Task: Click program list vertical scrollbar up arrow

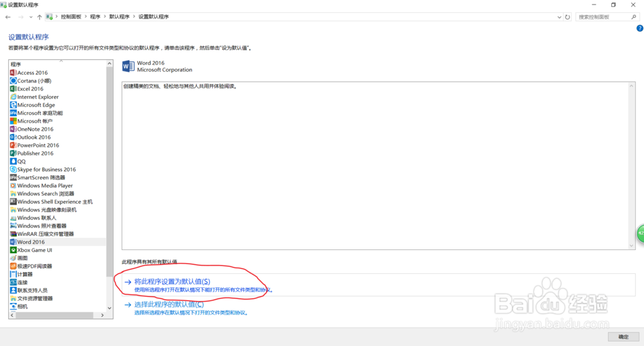Action: point(109,63)
